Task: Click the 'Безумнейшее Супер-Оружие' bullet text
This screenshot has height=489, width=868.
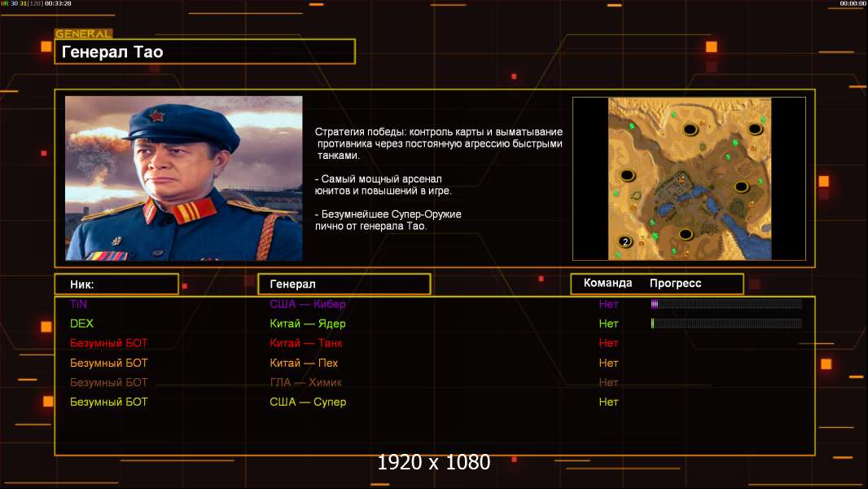Action: click(x=388, y=220)
